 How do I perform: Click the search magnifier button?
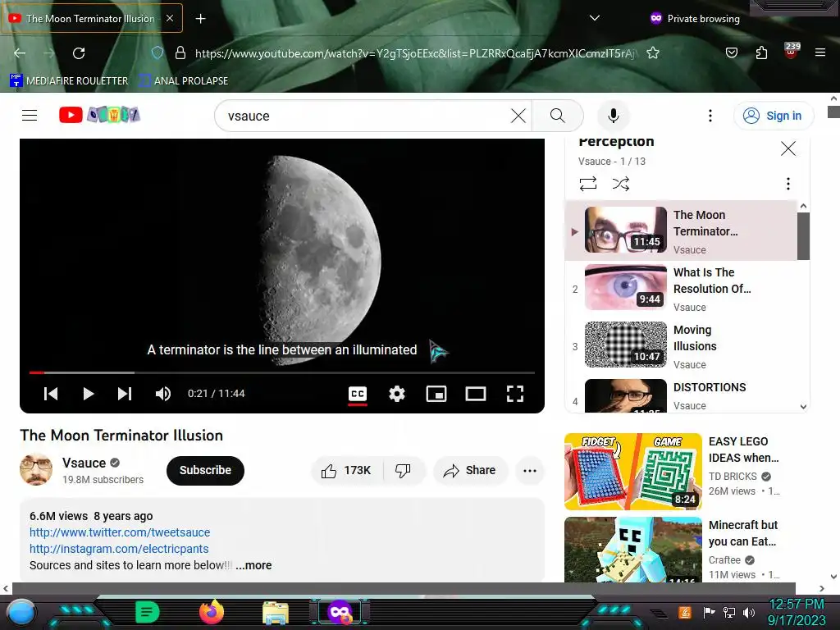click(x=557, y=116)
